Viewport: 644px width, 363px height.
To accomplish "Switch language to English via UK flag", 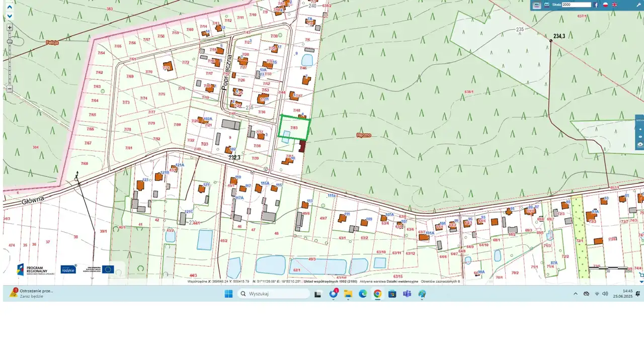I will coord(614,5).
